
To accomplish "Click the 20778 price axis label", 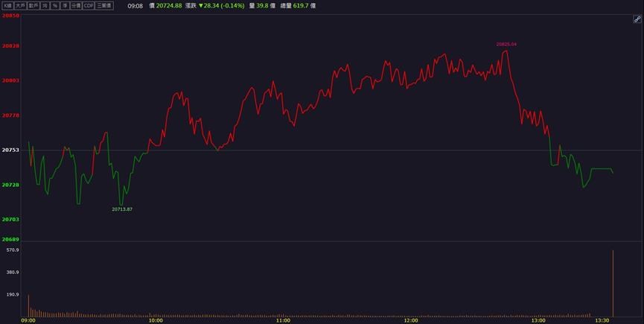I will pos(10,115).
